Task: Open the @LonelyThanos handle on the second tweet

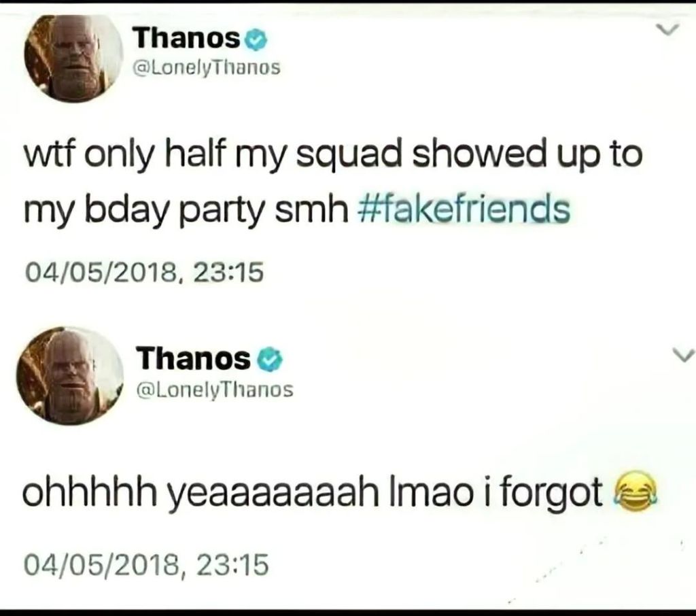Action: tap(215, 390)
